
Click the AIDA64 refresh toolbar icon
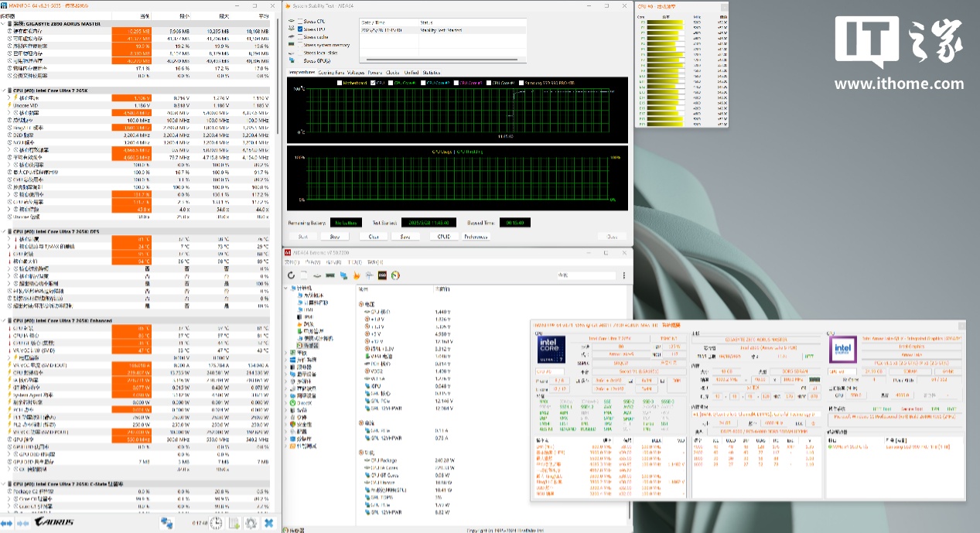click(x=292, y=275)
